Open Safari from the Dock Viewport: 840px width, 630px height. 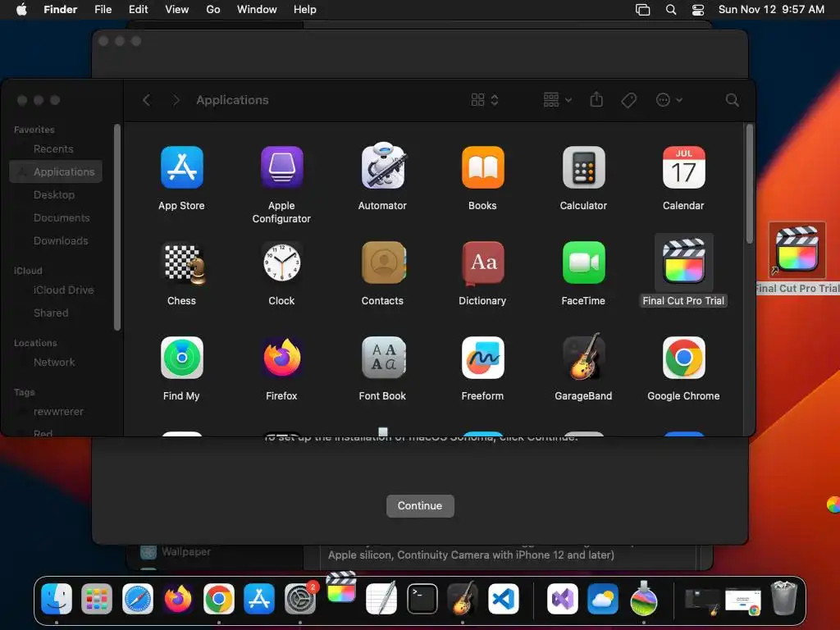tap(138, 598)
